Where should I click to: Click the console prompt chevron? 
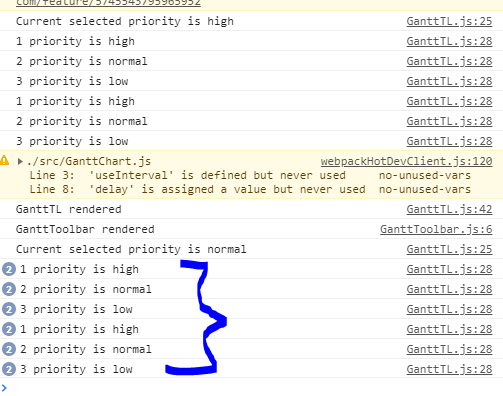point(4,388)
